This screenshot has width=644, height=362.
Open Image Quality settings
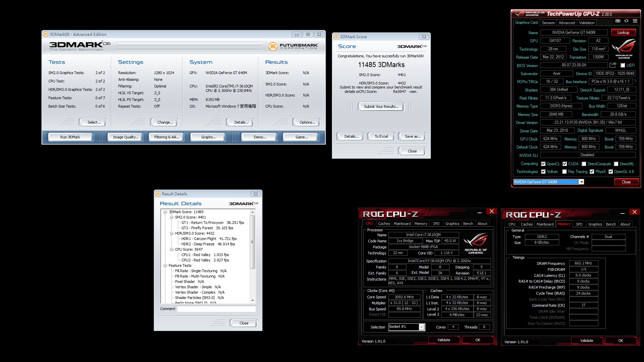point(125,137)
